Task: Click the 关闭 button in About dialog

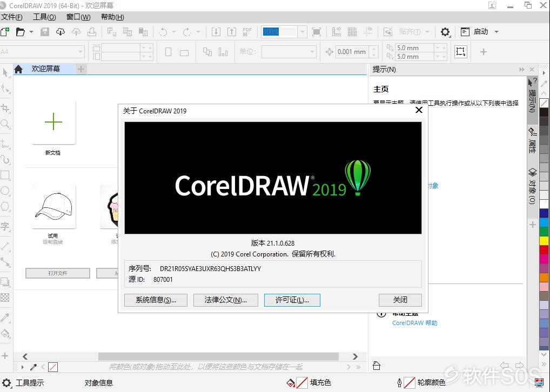Action: 400,300
